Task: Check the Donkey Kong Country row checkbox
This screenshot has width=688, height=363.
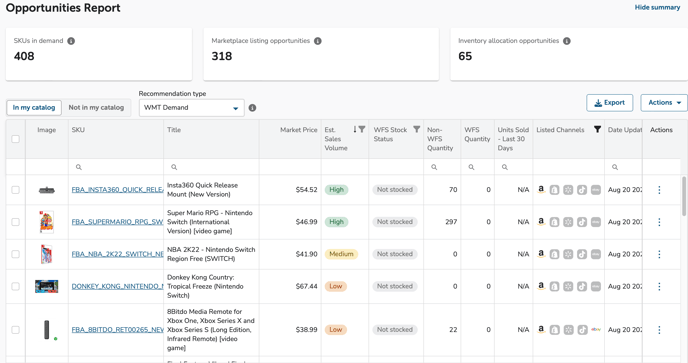Action: 15,286
